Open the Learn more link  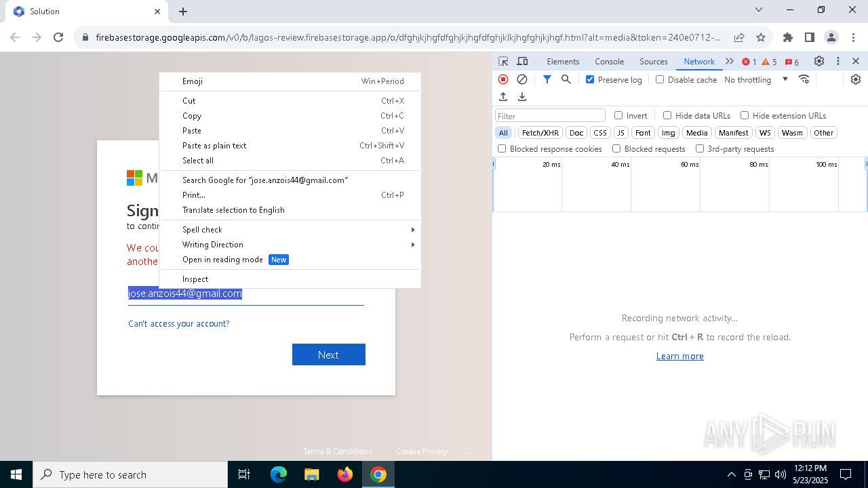[x=680, y=356]
